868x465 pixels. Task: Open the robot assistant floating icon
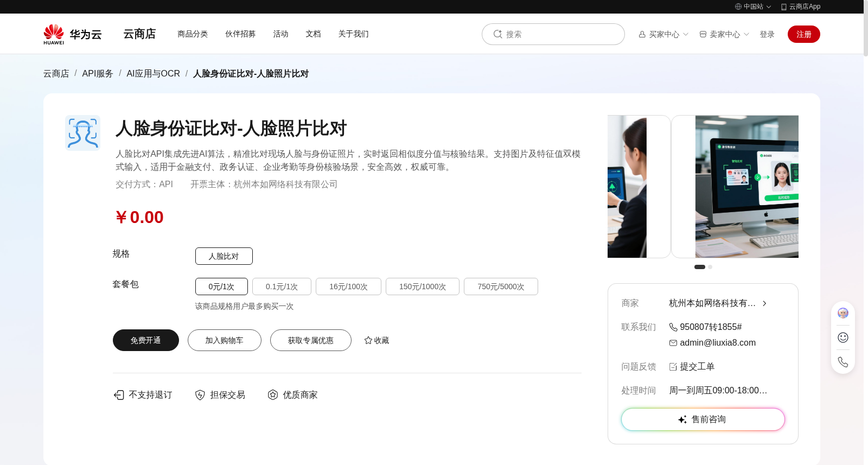click(843, 313)
